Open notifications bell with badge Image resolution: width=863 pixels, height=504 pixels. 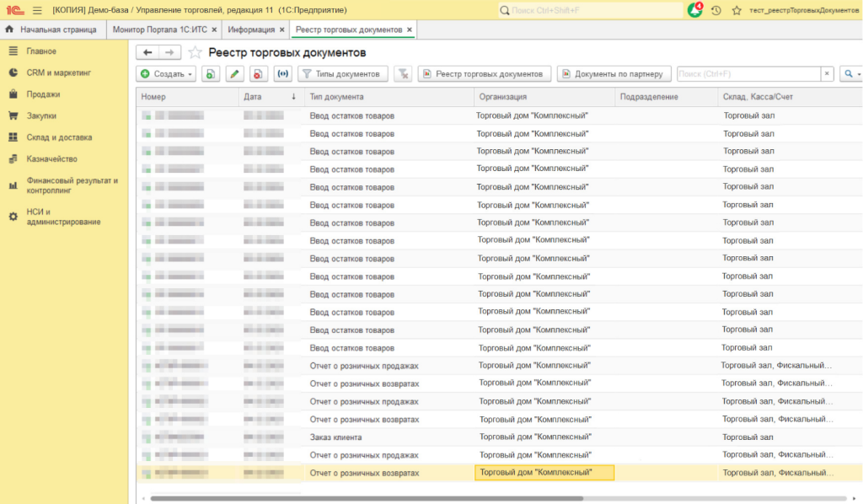click(x=695, y=10)
